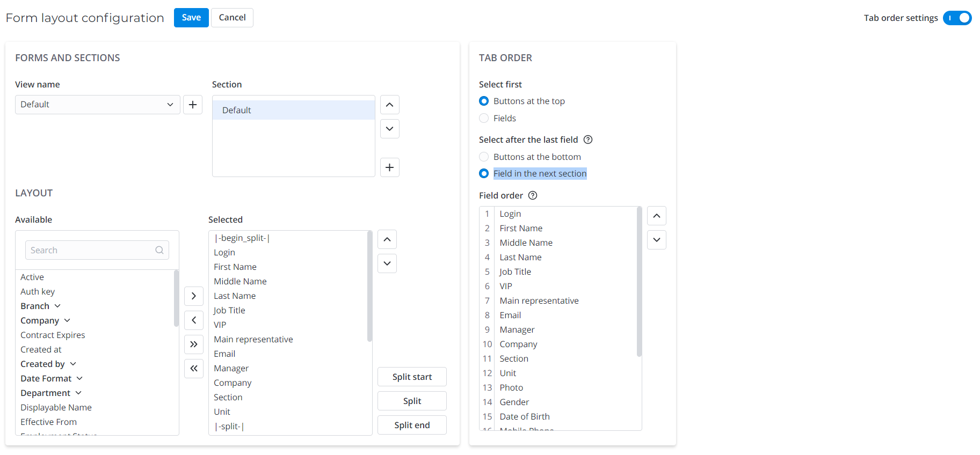Move all fields to Selected with double arrow
This screenshot has width=980, height=455.
tap(193, 344)
